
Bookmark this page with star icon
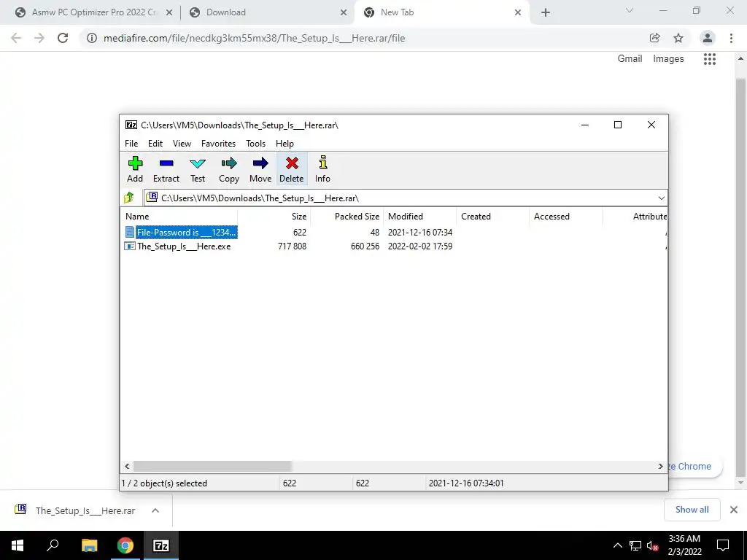coord(678,38)
